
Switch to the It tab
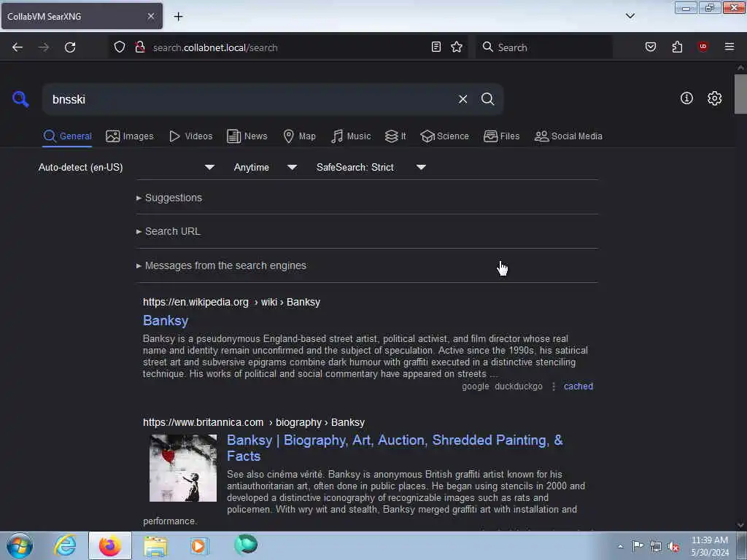[x=395, y=136]
